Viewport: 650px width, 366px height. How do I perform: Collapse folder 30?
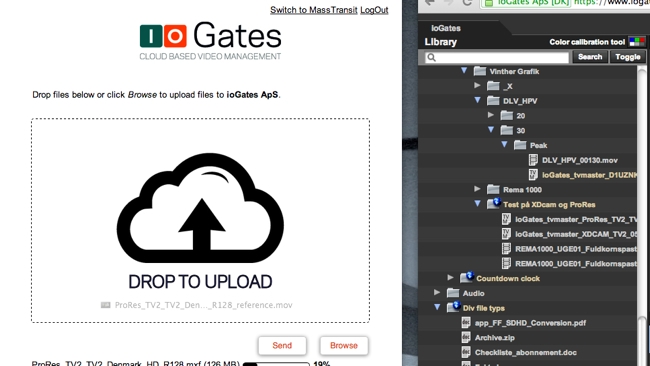(491, 130)
